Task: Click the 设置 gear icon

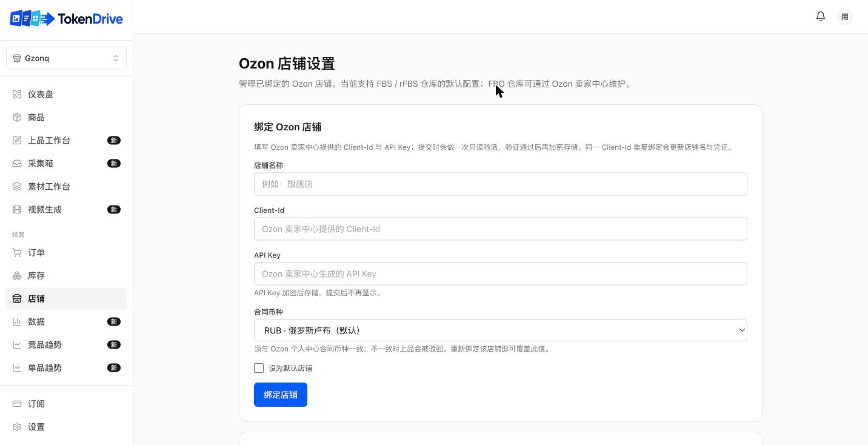Action: [x=17, y=427]
